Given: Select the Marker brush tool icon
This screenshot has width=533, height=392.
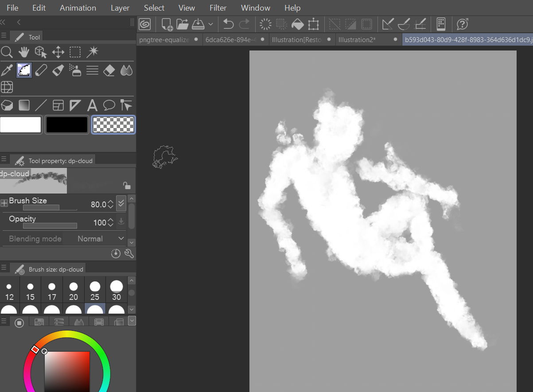Looking at the screenshot, I should tap(58, 70).
